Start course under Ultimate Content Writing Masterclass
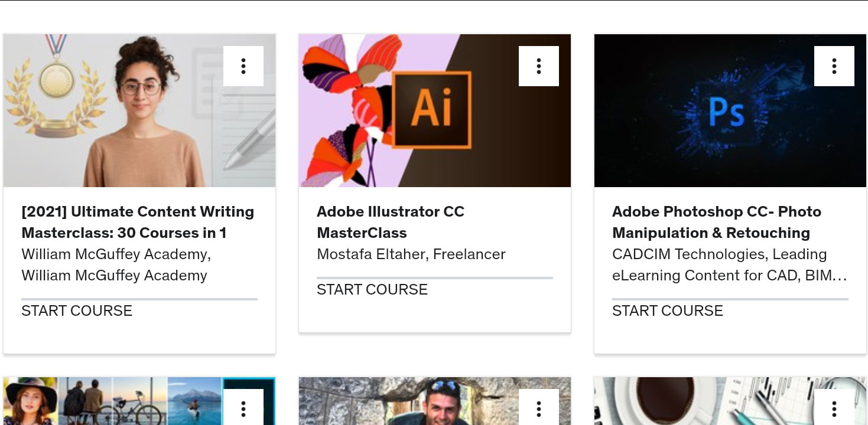868x425 pixels. 77,311
